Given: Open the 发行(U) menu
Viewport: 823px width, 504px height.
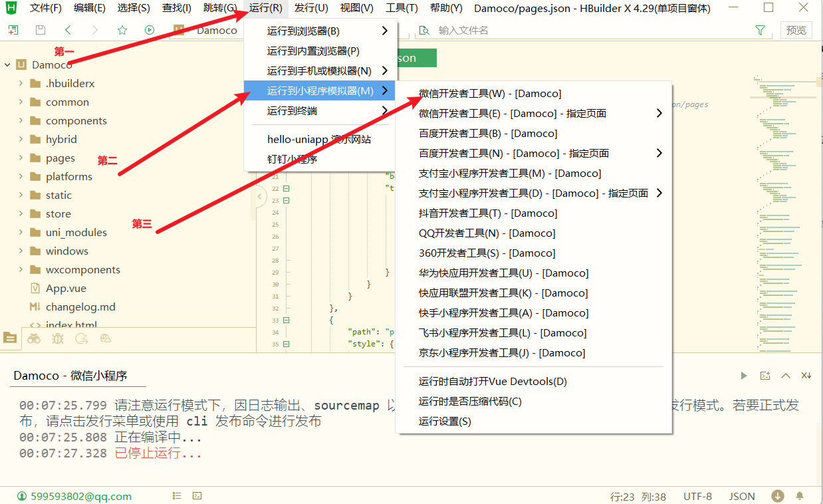Looking at the screenshot, I should point(311,9).
